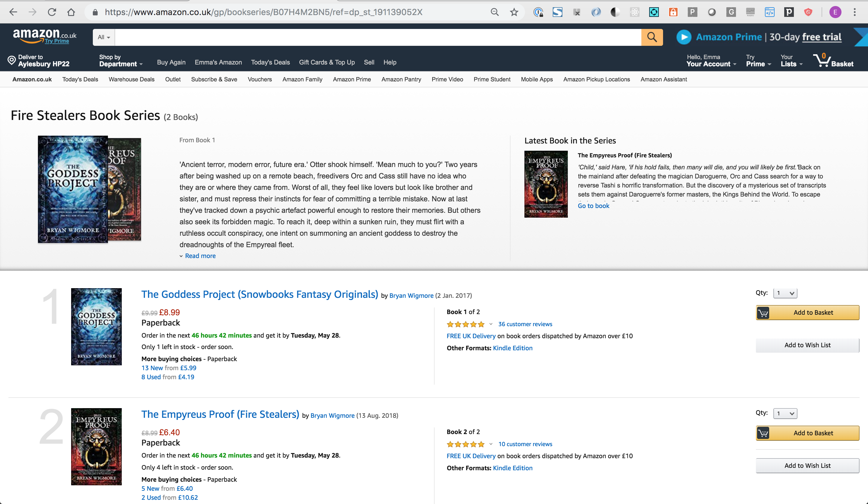This screenshot has width=868, height=504.
Task: Open Warehouse Deals in the sub-navigation
Action: point(132,79)
